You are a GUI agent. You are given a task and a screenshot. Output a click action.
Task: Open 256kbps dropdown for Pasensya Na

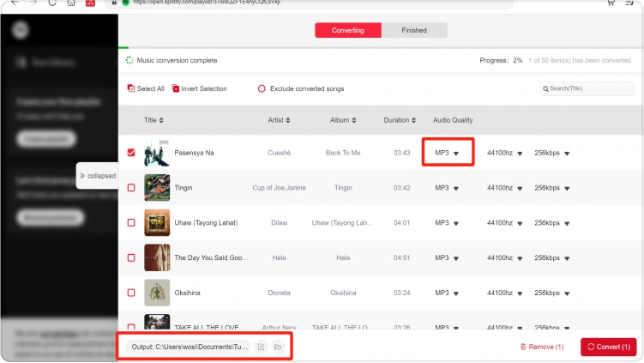point(551,153)
